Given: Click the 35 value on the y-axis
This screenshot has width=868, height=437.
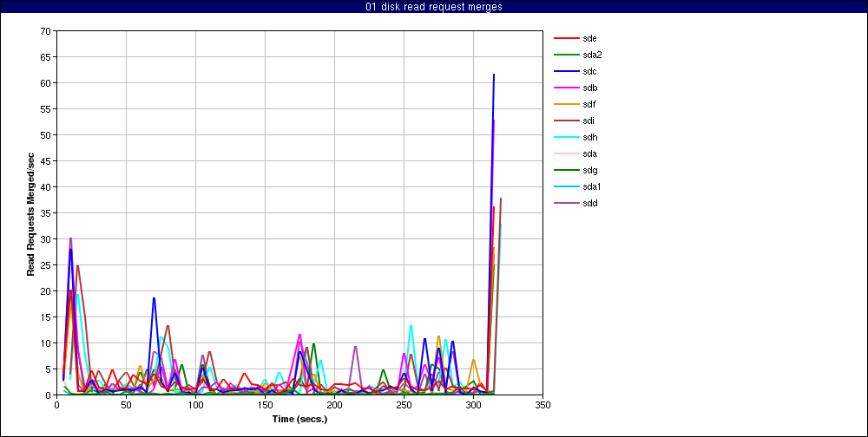Looking at the screenshot, I should tap(46, 213).
